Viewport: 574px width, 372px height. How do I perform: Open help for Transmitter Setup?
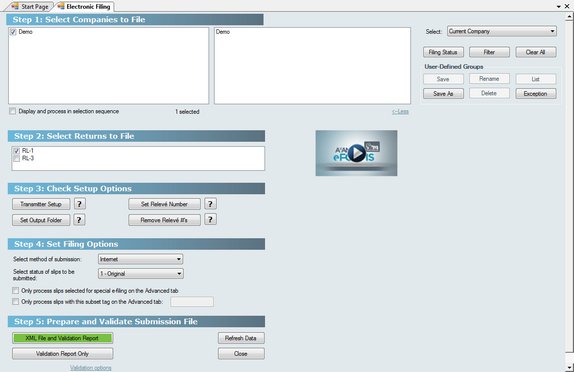coord(80,204)
